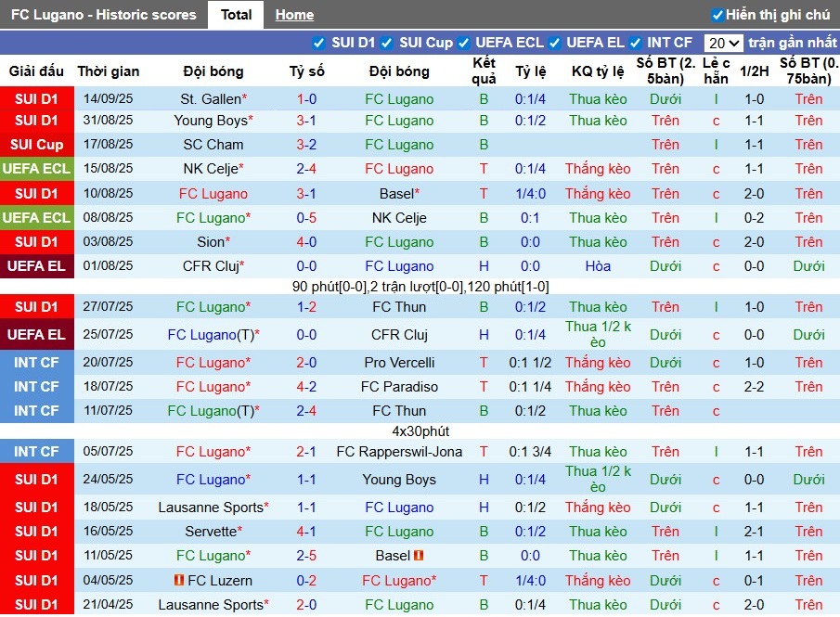Open the recent matches count dropdown showing 20
The image size is (840, 617).
723,43
